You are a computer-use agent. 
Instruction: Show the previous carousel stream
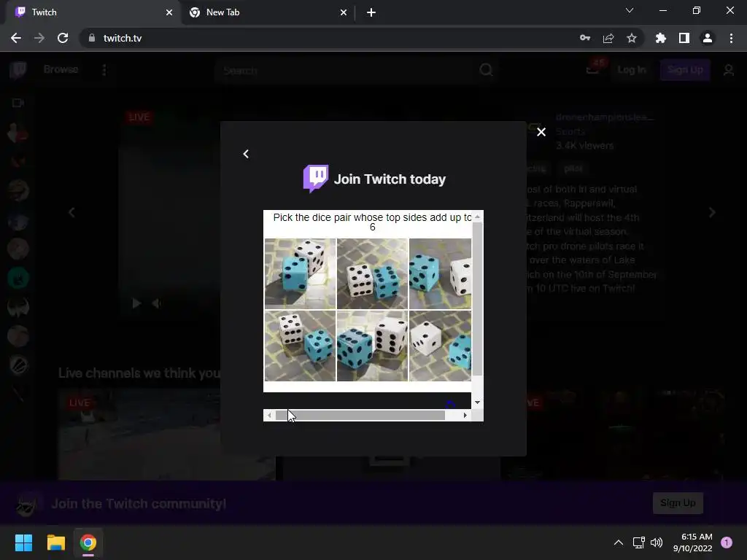pyautogui.click(x=72, y=212)
